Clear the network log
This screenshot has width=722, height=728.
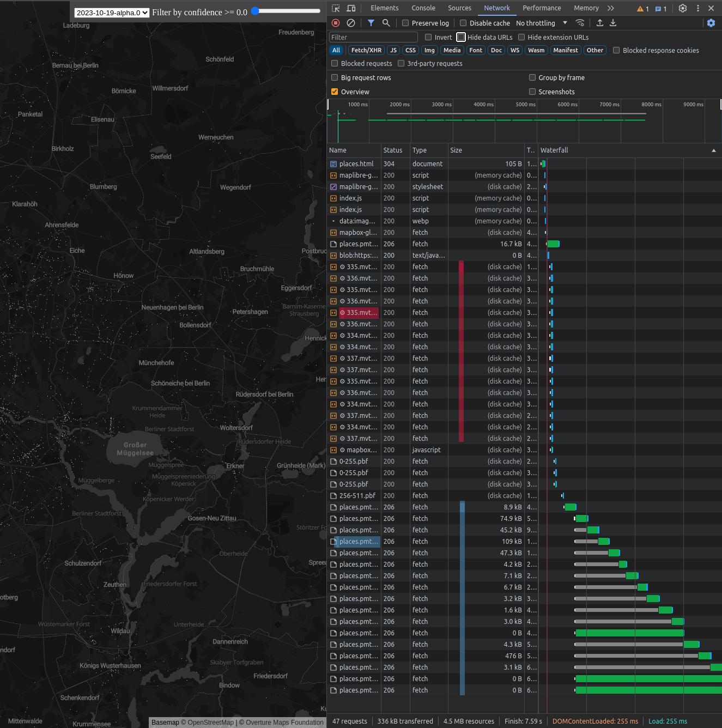(351, 23)
